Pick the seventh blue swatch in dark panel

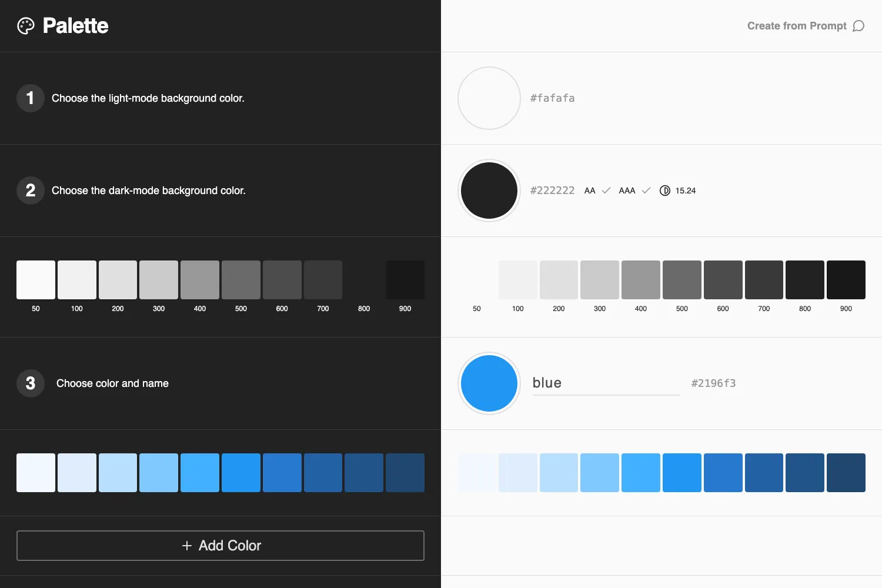(x=282, y=473)
